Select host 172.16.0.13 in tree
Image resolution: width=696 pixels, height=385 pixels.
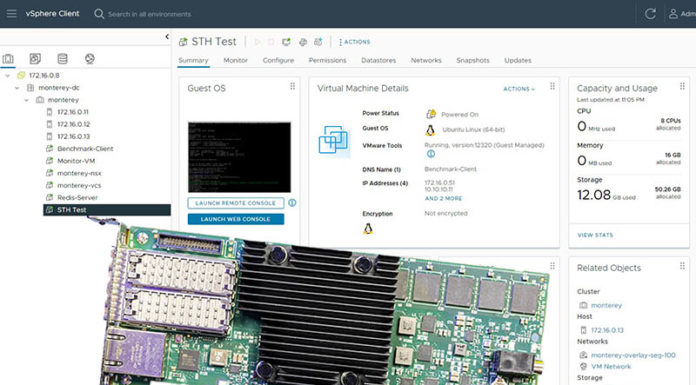(73, 136)
